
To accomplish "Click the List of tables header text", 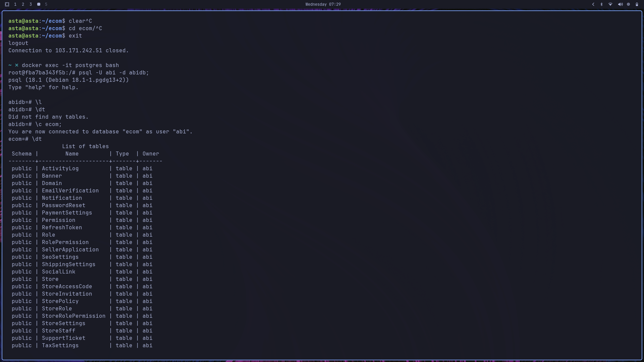I will pos(85,146).
